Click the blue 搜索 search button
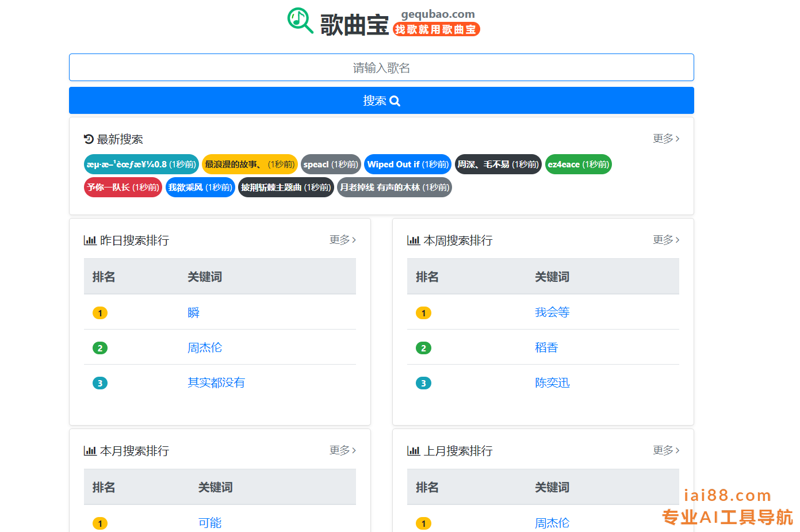Viewport: 800px width, 532px height. (x=381, y=101)
